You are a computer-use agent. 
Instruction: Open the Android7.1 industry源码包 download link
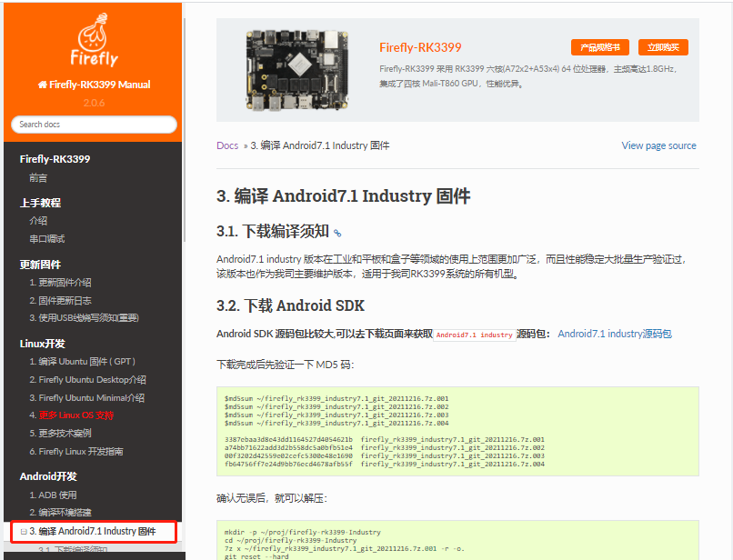615,334
